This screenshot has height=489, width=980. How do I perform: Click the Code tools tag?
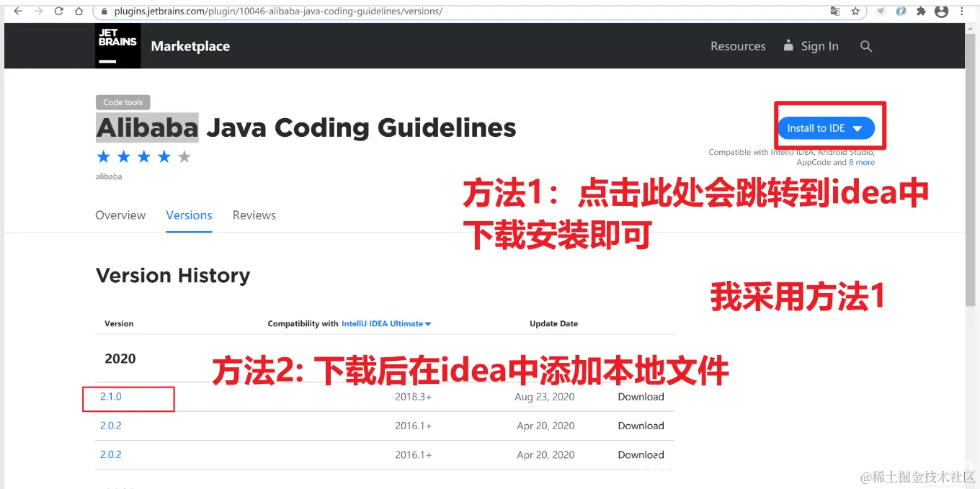click(123, 102)
